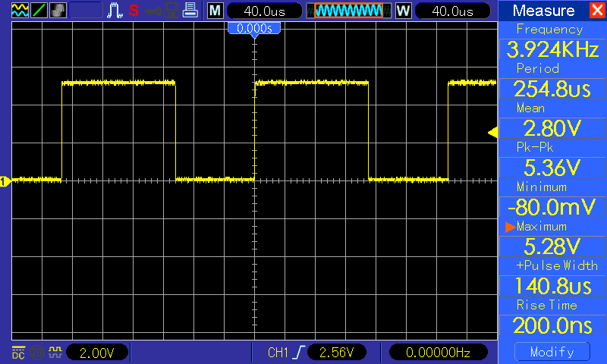This screenshot has width=607, height=364.
Task: Toggle the 20 MHz bandwidth limit icon
Action: (x=36, y=353)
